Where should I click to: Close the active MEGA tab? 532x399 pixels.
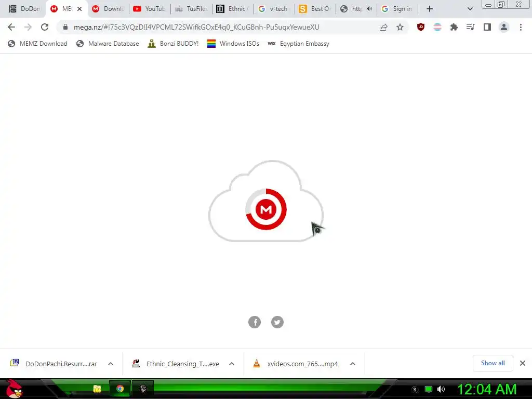[79, 9]
